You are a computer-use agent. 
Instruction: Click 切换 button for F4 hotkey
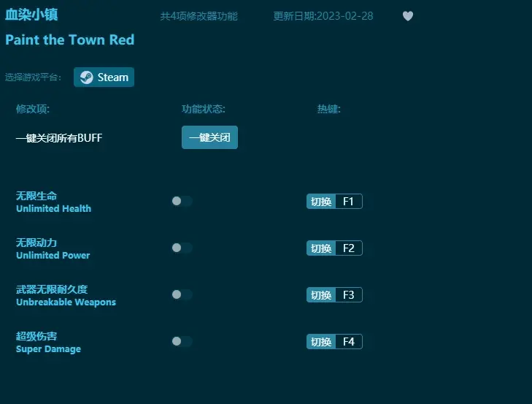click(321, 341)
